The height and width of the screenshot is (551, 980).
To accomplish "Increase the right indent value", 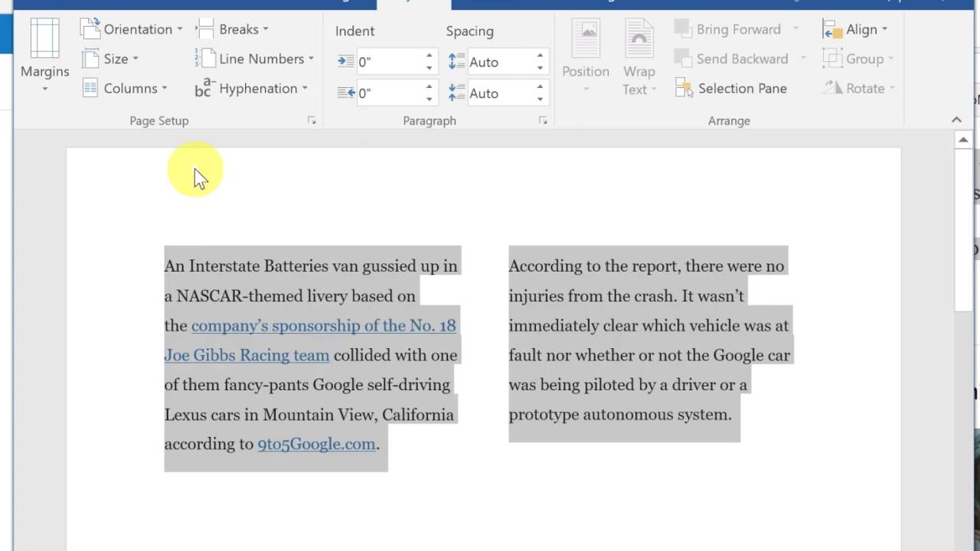I will click(x=429, y=86).
